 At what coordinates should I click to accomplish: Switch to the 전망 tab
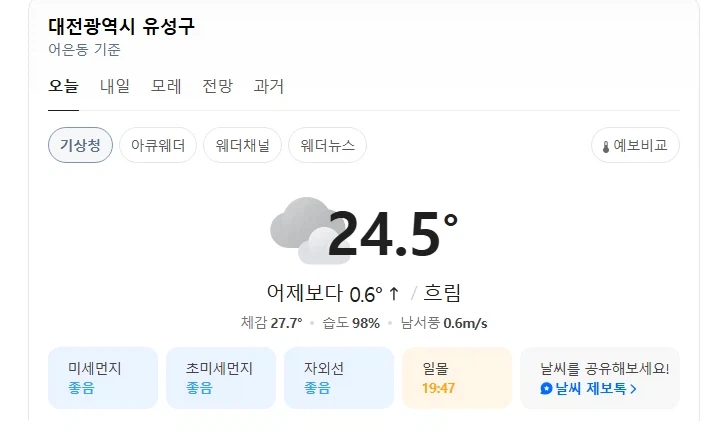pos(217,86)
